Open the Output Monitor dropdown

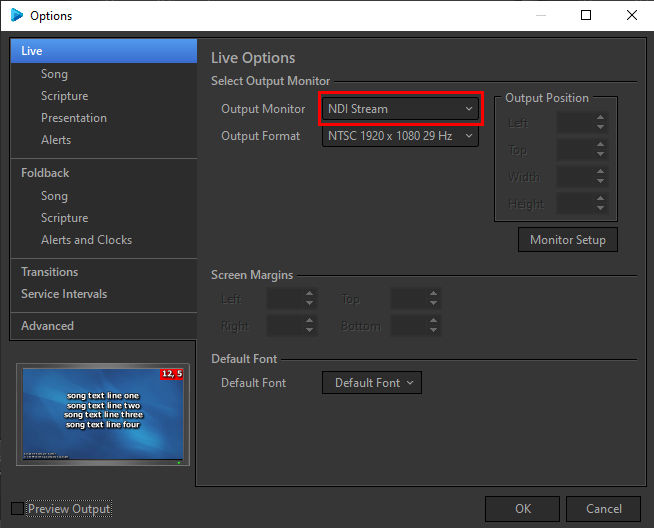click(x=401, y=109)
